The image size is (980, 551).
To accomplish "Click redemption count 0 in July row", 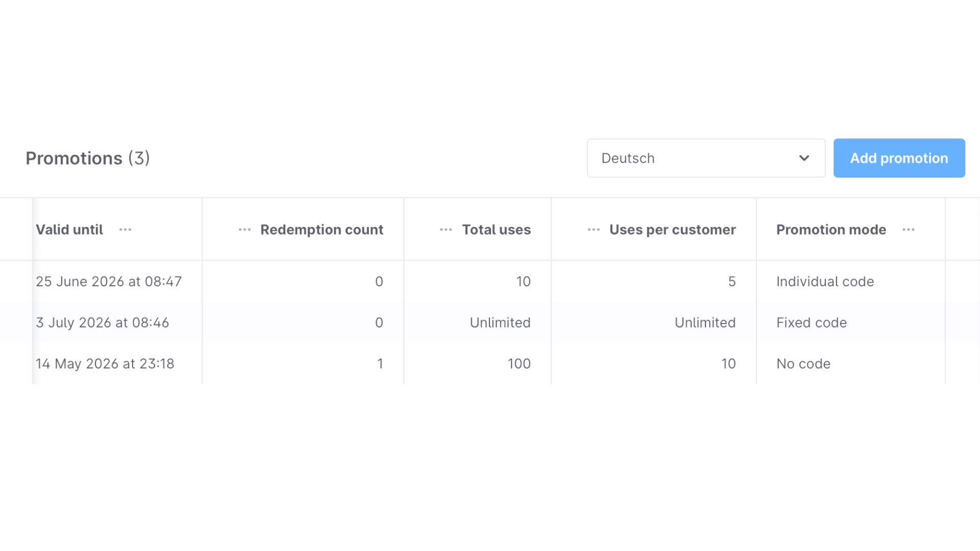I will pyautogui.click(x=379, y=323).
